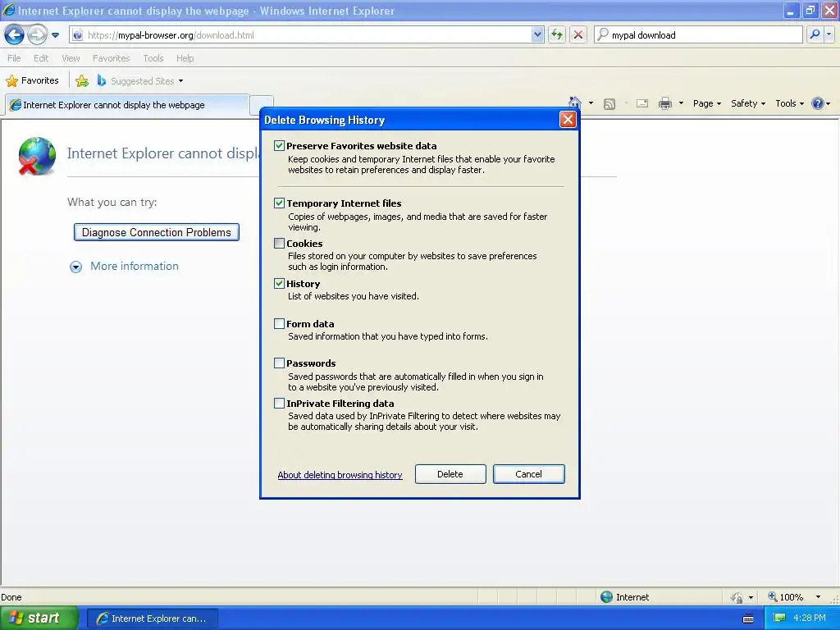The image size is (840, 630).
Task: Click the on-screen keyboard tray icon
Action: (748, 619)
